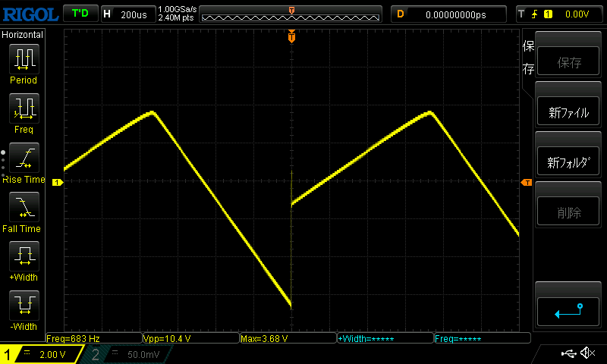Screen dimensions: 607x364
Task: Click the RIGOL logo
Action: pyautogui.click(x=30, y=14)
